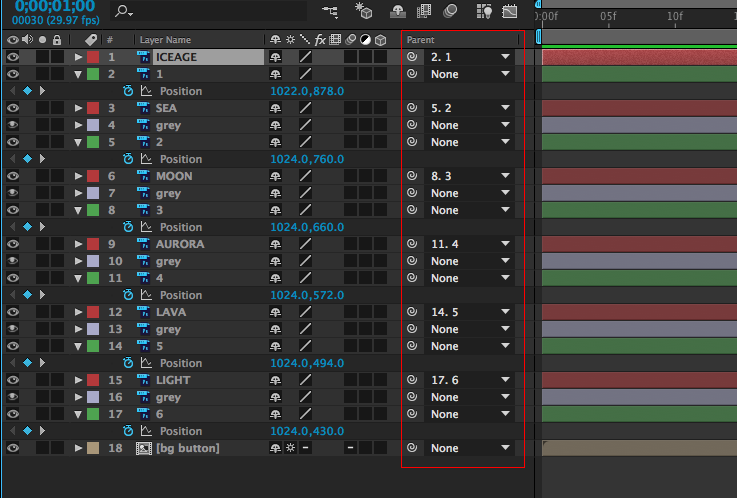Toggle collapse transformations on bg button layer
This screenshot has width=737, height=498.
click(290, 448)
